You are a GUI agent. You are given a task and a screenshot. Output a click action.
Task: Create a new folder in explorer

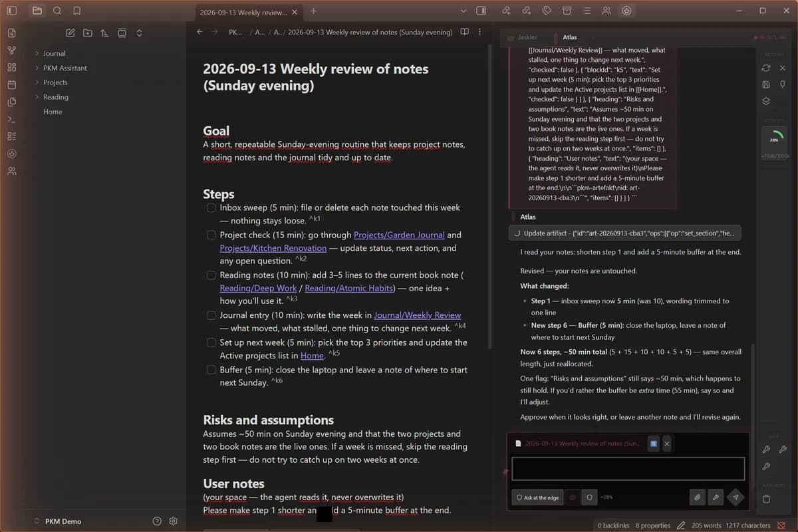pyautogui.click(x=88, y=33)
